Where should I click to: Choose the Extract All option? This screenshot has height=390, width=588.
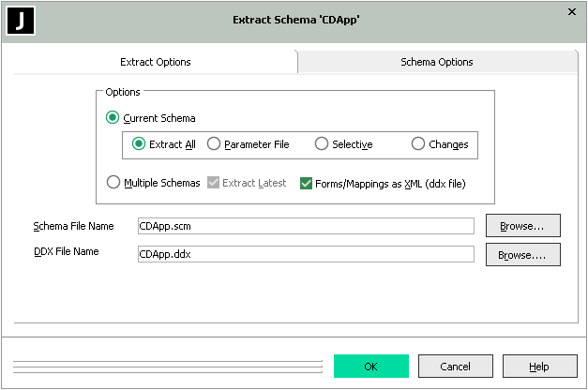click(140, 144)
